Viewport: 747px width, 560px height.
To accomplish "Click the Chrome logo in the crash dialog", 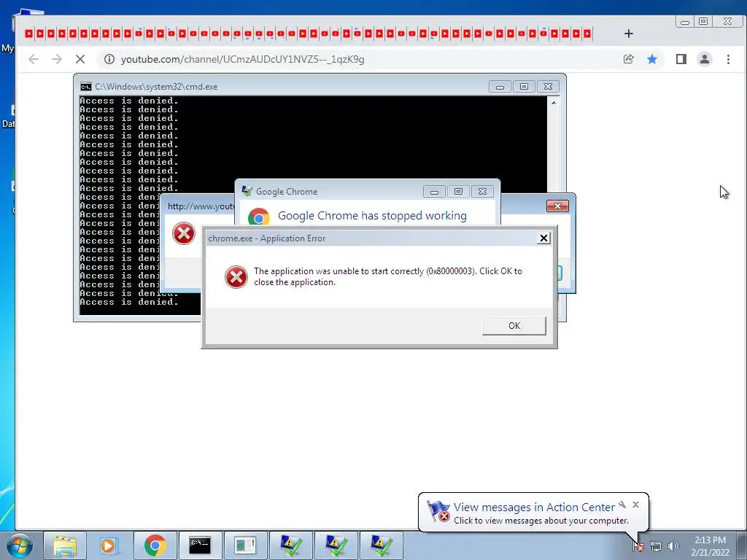I will tap(259, 217).
